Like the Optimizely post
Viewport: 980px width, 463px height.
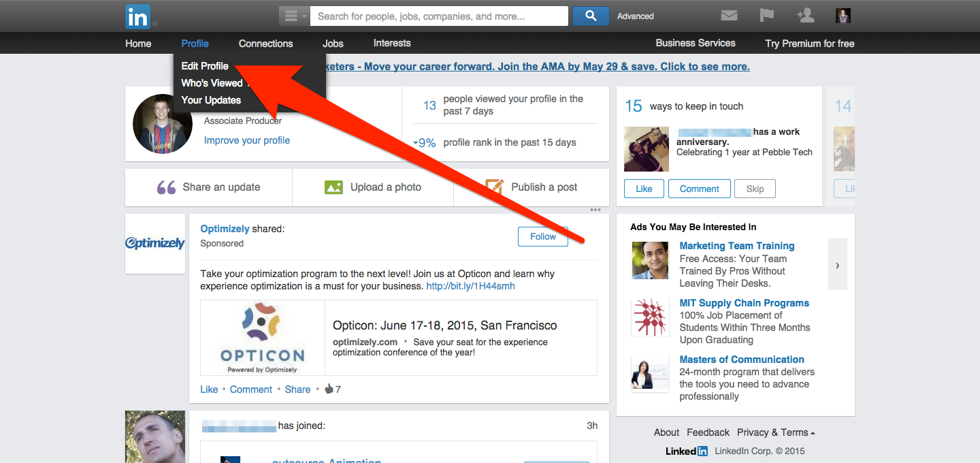[209, 389]
